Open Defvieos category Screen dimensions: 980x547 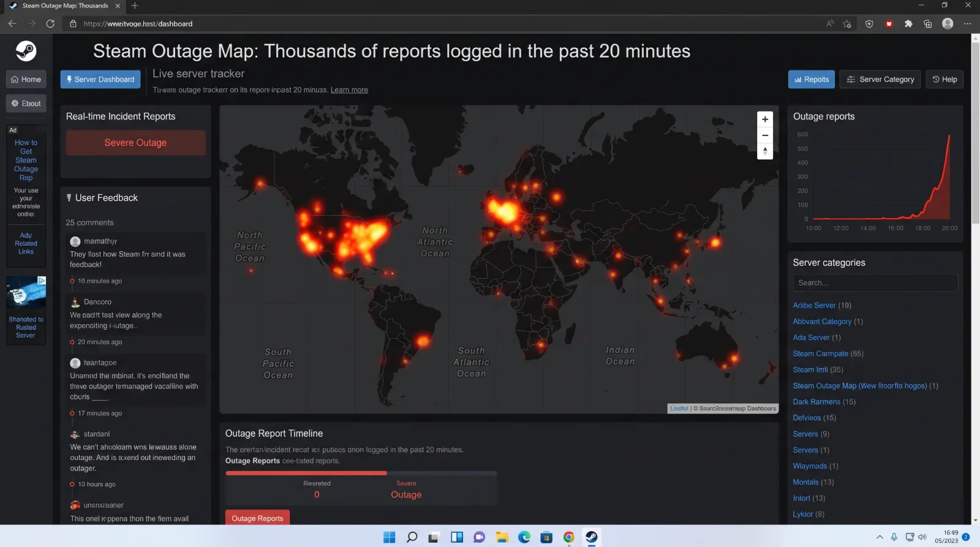tap(807, 418)
